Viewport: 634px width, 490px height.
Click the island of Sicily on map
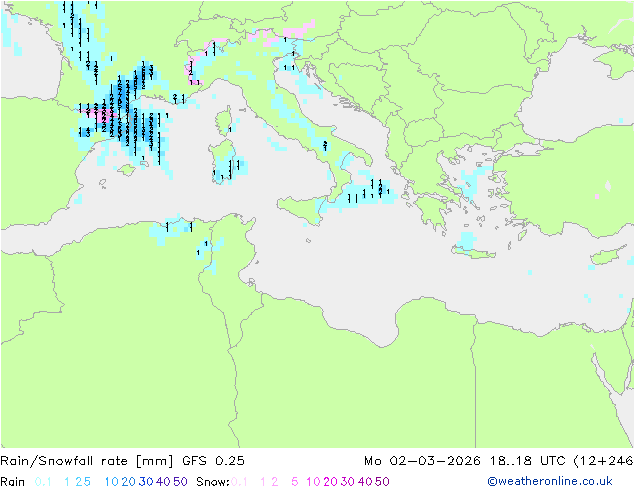point(301,209)
